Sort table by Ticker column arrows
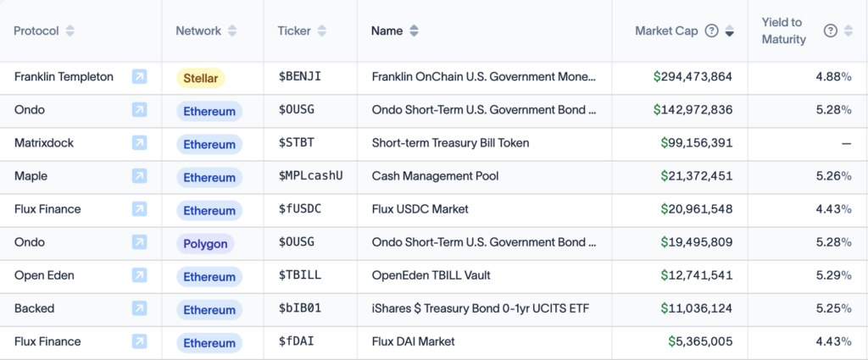This screenshot has width=868, height=360. (321, 31)
